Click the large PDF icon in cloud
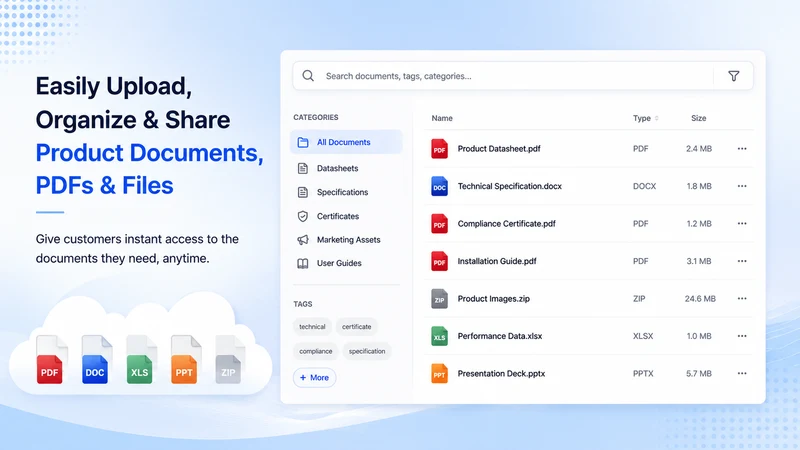 coord(51,360)
